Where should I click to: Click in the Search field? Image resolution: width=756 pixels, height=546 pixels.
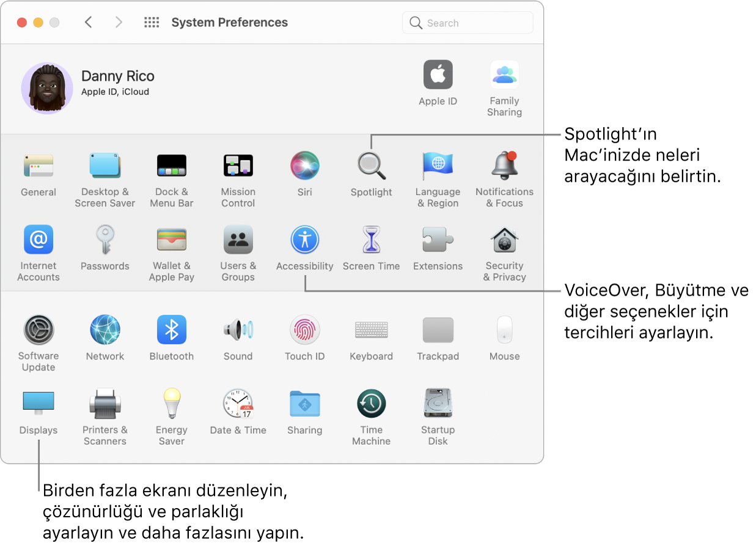(x=468, y=23)
